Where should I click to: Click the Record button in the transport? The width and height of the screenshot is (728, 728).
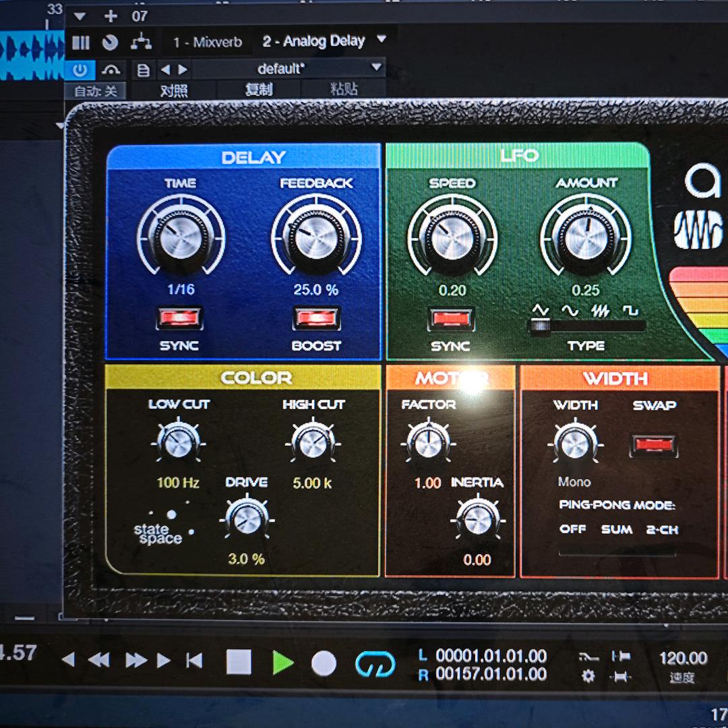click(324, 663)
